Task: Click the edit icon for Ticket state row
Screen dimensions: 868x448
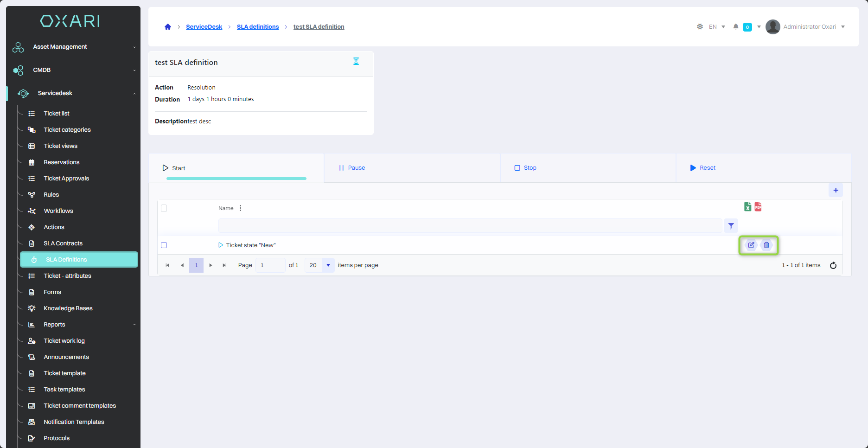Action: (751, 245)
